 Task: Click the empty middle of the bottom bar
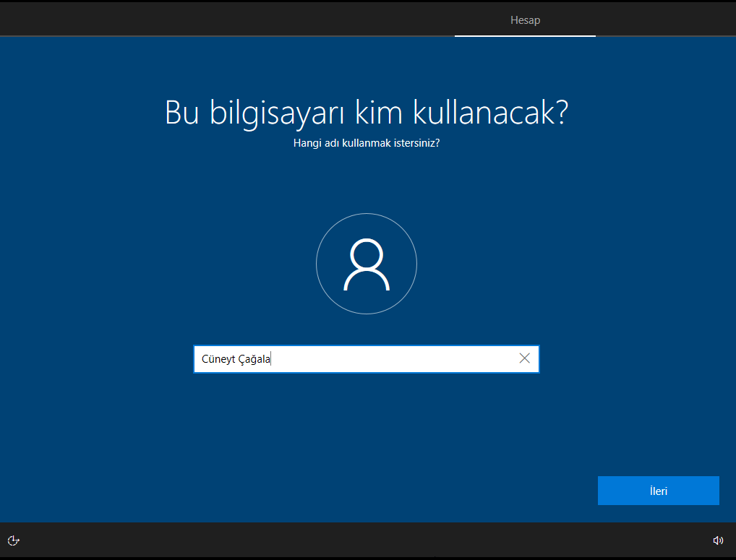click(367, 540)
